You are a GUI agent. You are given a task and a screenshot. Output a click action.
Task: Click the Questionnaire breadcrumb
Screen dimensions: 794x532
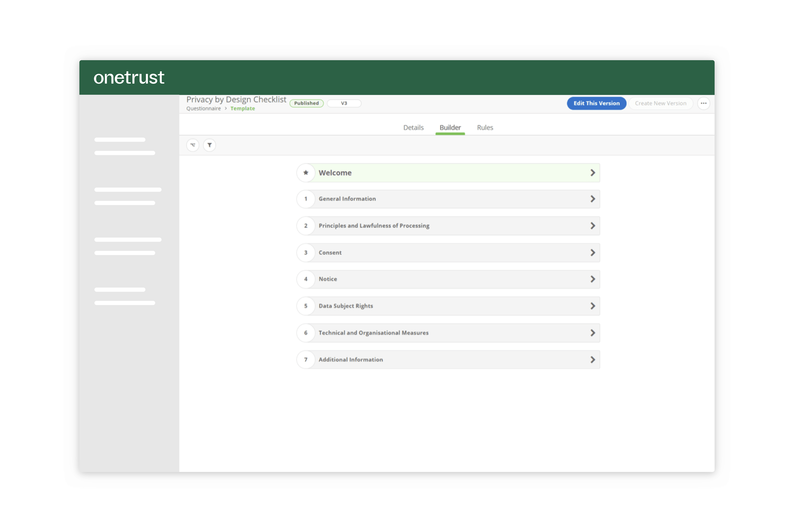pos(203,109)
